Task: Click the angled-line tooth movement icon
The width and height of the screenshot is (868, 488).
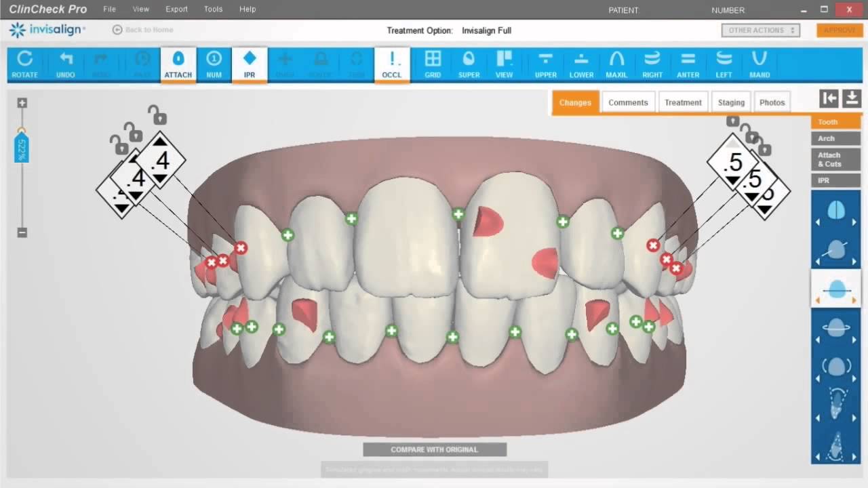Action: [x=835, y=250]
